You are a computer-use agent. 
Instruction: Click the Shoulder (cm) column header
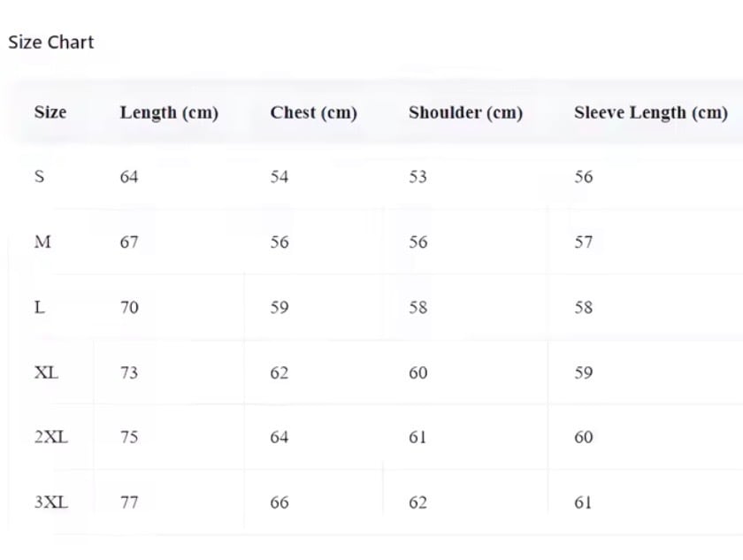(465, 112)
